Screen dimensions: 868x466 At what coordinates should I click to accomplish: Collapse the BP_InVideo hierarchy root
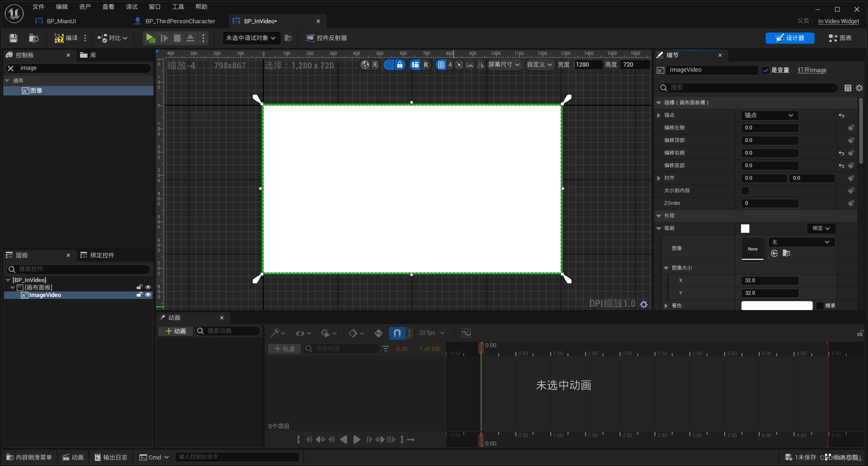tap(8, 280)
